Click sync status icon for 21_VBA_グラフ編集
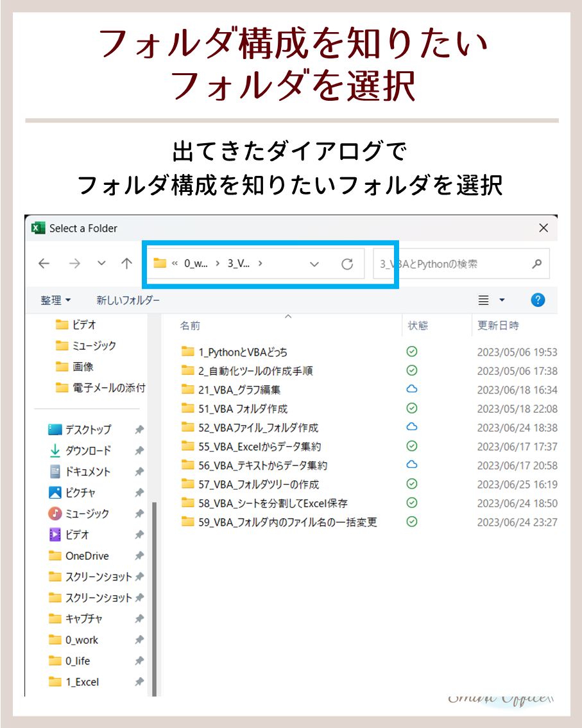 pyautogui.click(x=412, y=389)
